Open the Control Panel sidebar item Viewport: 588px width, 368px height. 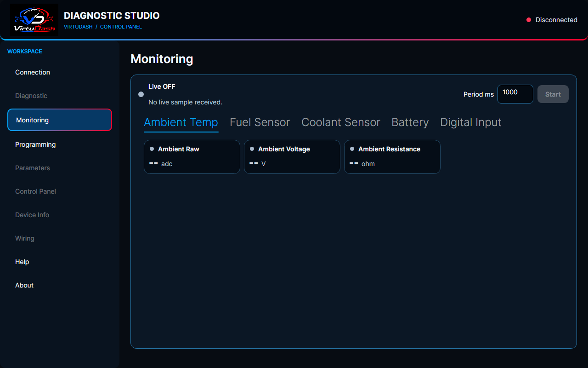pyautogui.click(x=60, y=191)
